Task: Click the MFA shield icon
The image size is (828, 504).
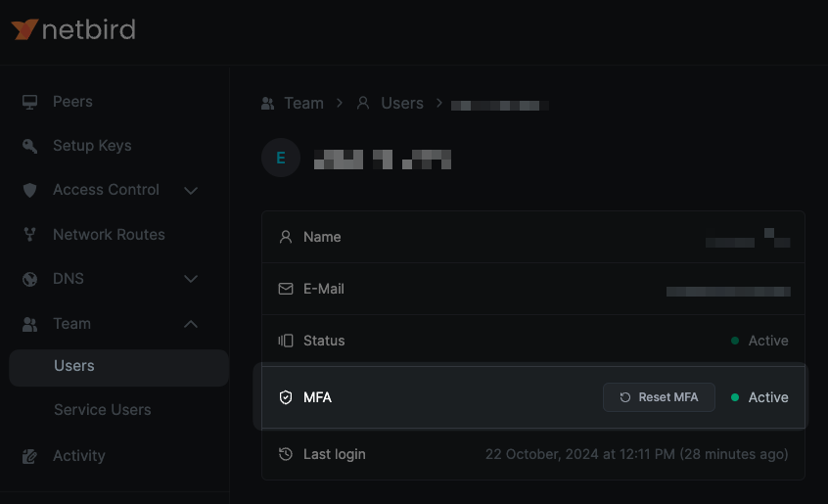Action: click(286, 397)
